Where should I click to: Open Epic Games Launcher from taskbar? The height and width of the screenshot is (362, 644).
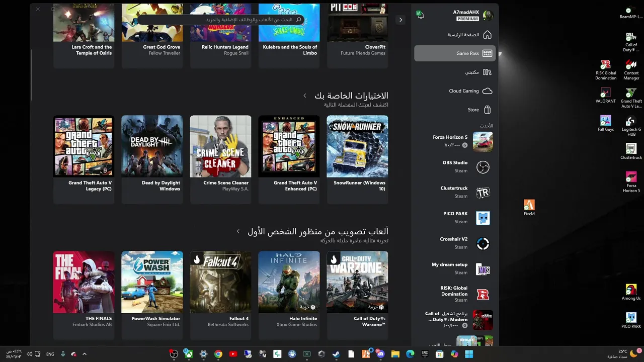[x=425, y=354]
